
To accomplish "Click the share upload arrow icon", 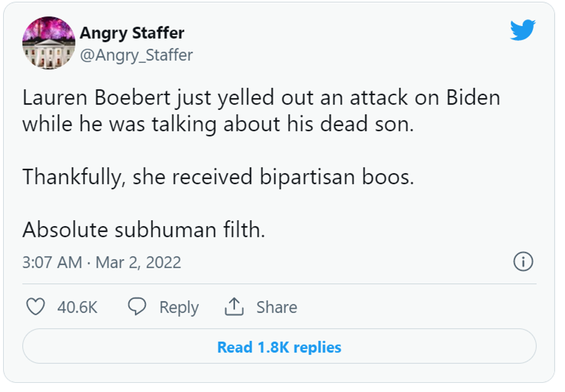I will coord(233,307).
